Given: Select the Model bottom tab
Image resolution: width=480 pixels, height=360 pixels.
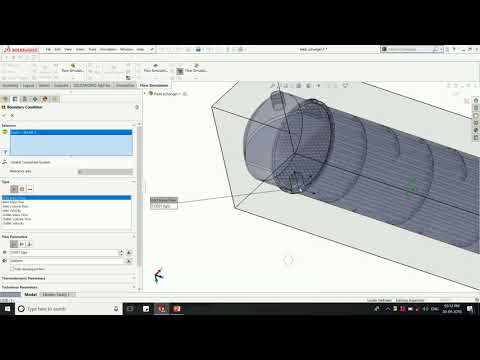Looking at the screenshot, I should (x=30, y=294).
